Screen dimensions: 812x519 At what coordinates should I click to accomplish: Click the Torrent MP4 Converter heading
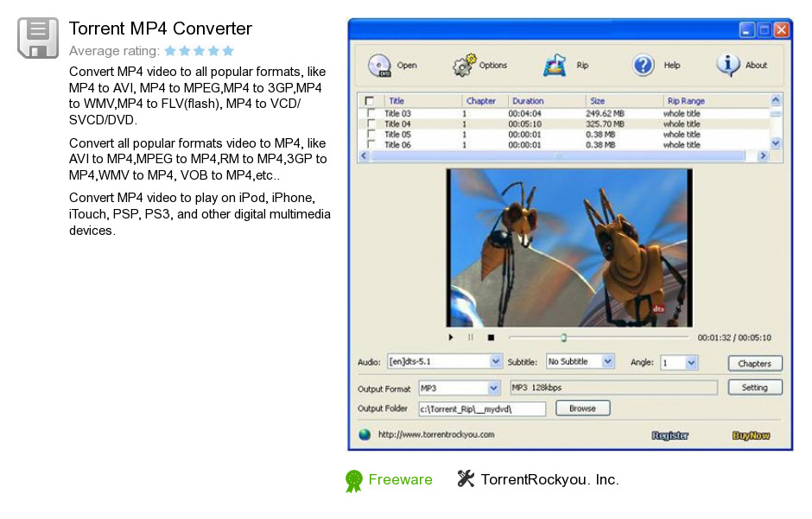point(161,28)
